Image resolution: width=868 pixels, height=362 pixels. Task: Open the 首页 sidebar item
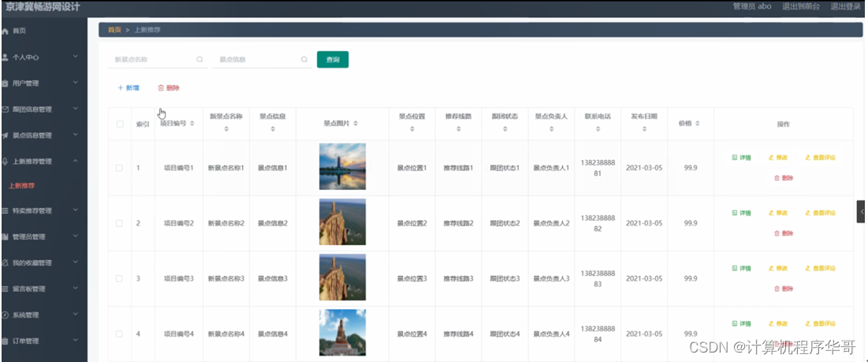(43, 31)
